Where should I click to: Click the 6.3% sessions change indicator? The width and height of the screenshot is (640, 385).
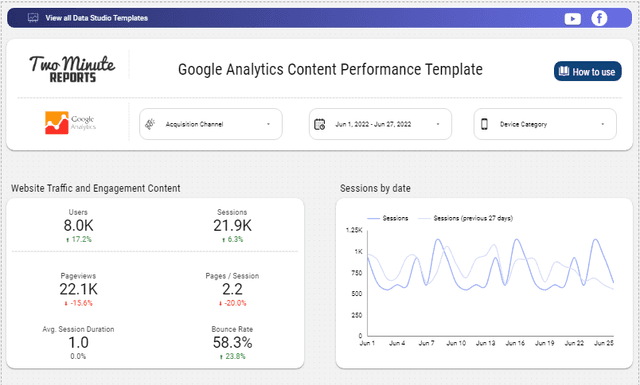pyautogui.click(x=232, y=239)
